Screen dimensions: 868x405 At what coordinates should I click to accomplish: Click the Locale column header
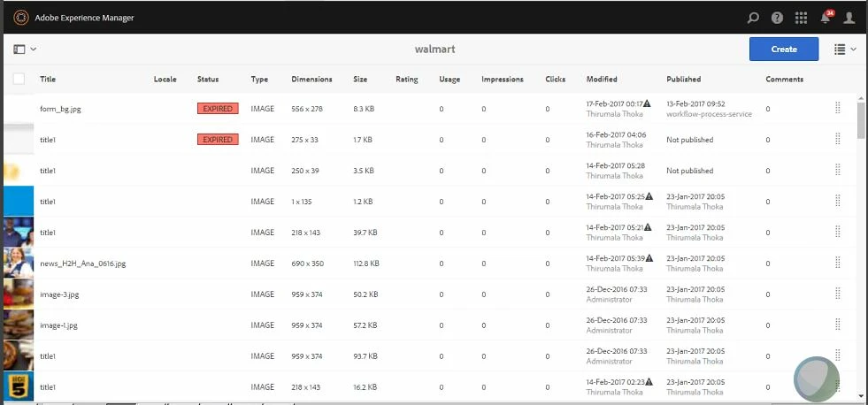click(165, 79)
